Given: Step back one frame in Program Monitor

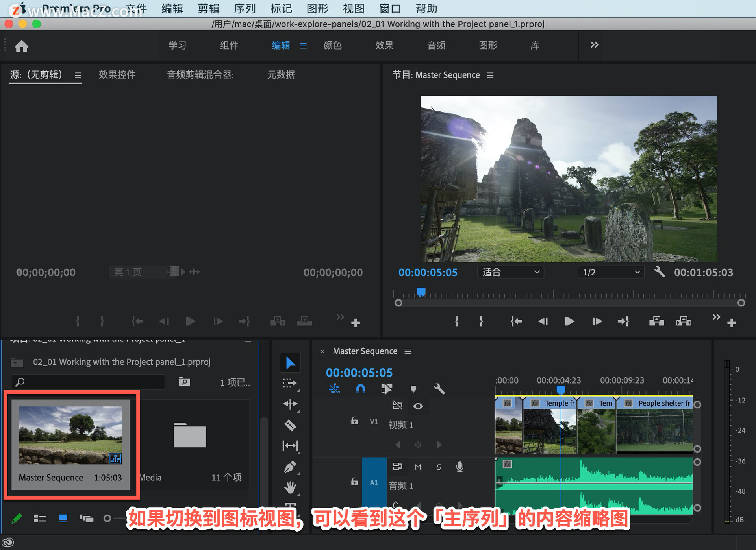Looking at the screenshot, I should 543,321.
